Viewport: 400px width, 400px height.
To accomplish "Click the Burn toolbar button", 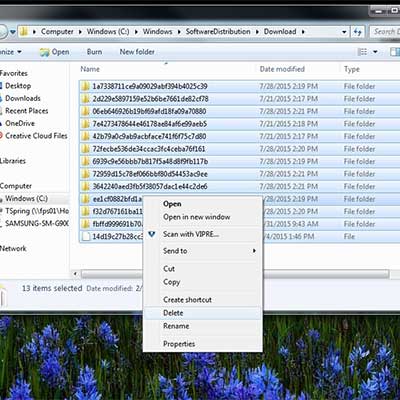I will (94, 52).
